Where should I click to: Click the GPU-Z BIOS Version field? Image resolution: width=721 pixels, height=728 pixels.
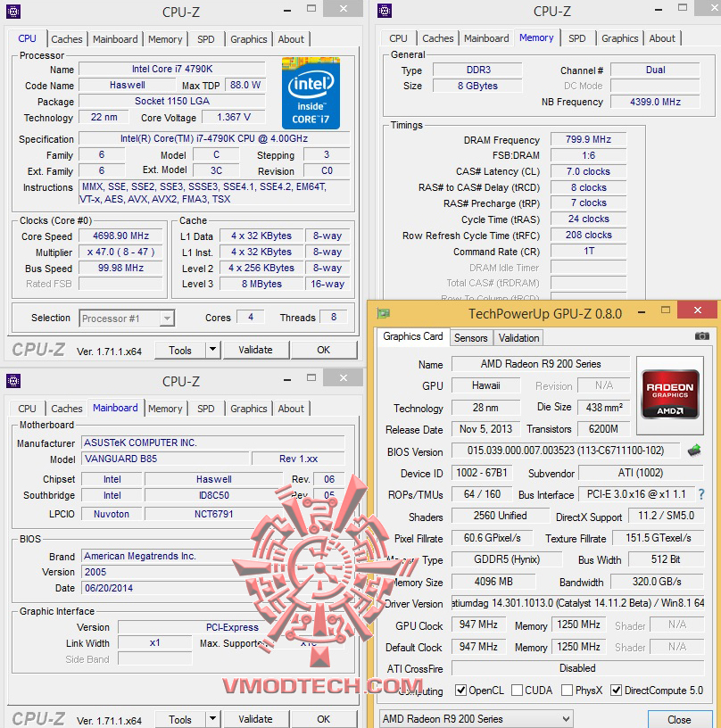pos(566,451)
